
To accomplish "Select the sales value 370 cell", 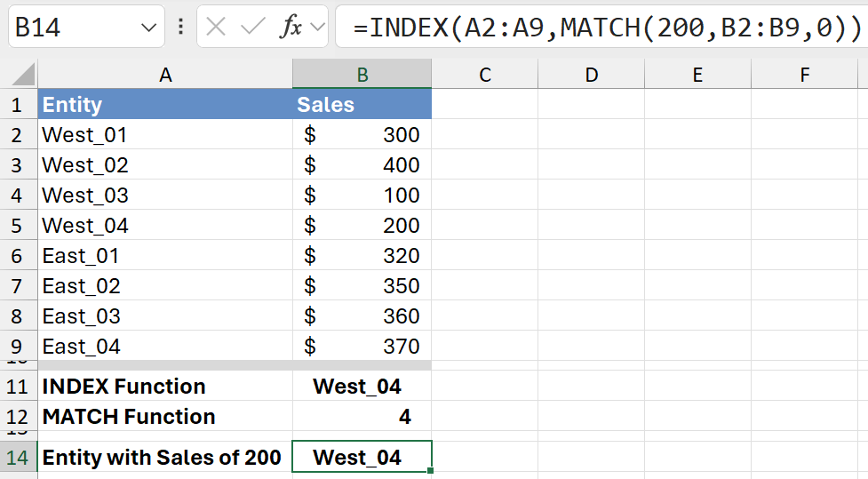I will [362, 346].
